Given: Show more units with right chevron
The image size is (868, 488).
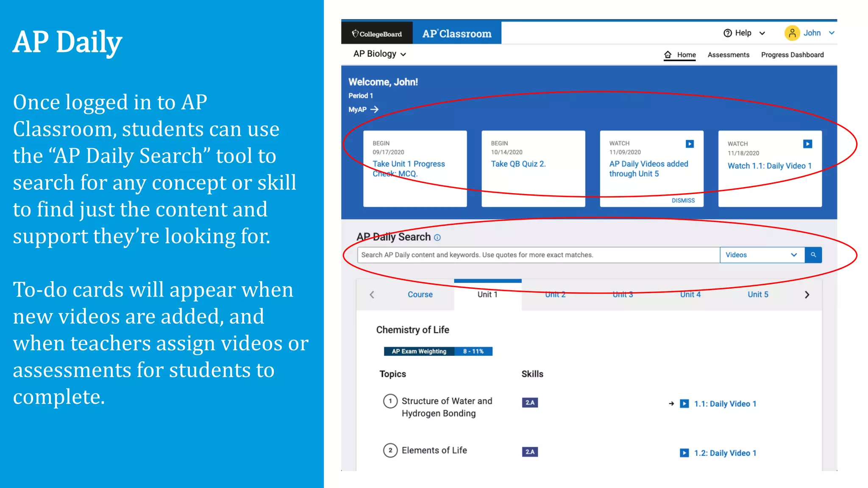Looking at the screenshot, I should point(807,294).
